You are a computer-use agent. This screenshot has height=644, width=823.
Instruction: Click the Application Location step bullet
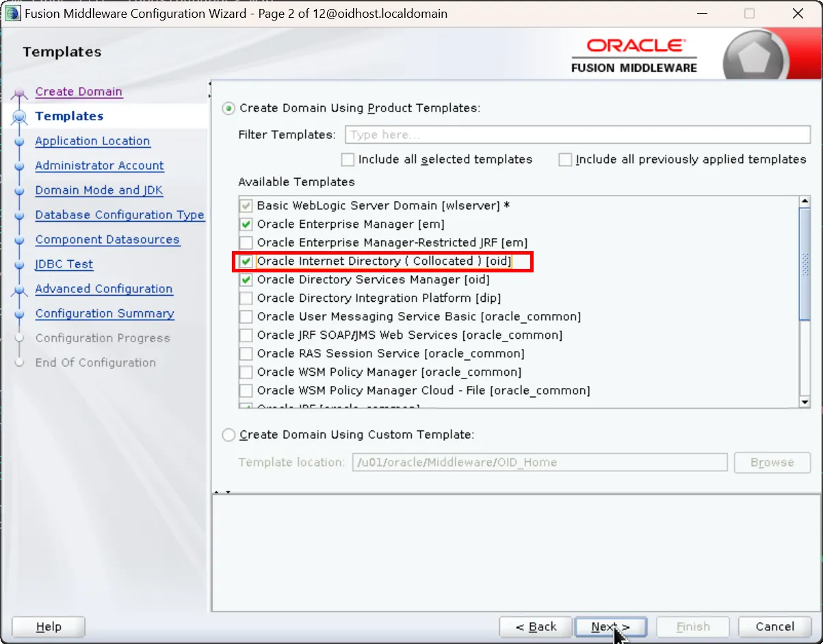click(x=20, y=142)
